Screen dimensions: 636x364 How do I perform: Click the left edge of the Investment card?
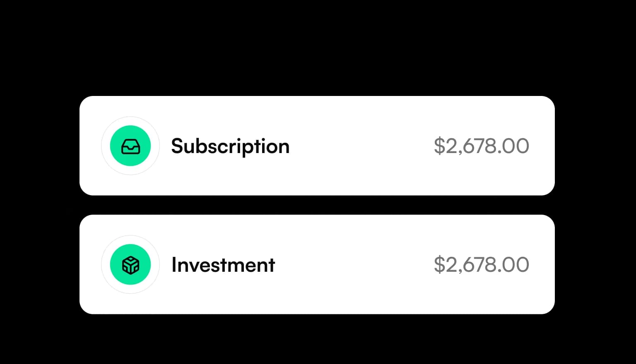[83, 264]
